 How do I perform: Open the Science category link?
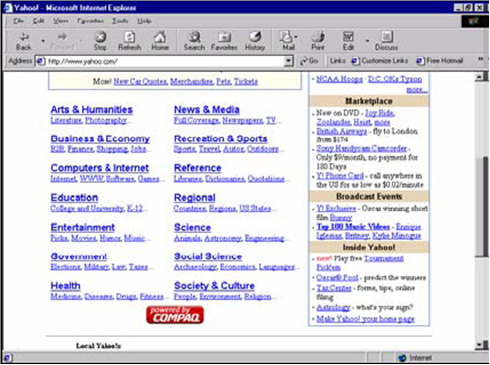(192, 227)
